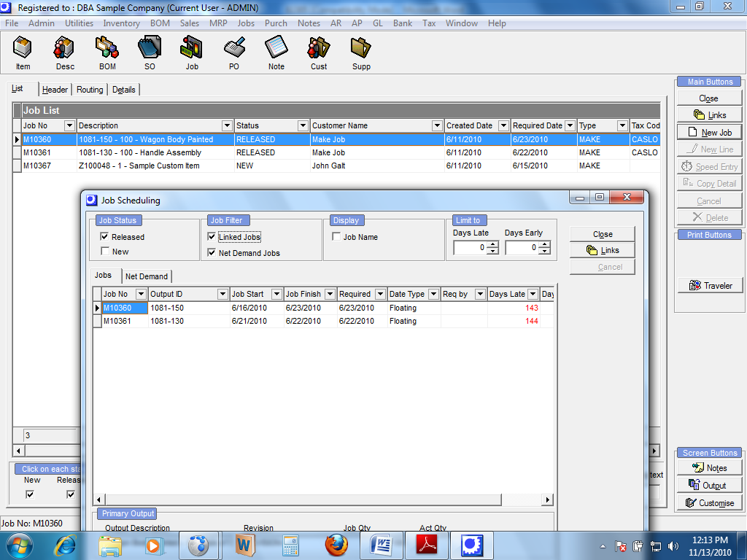Increase the Days Late spinner value

point(492,245)
